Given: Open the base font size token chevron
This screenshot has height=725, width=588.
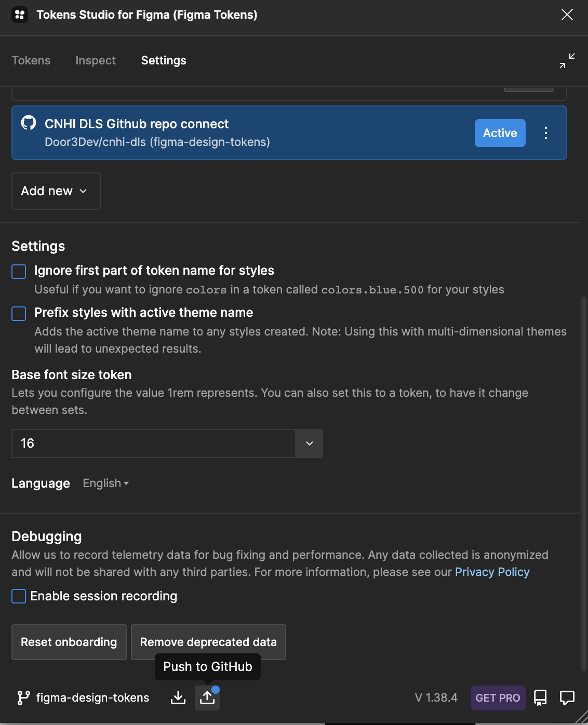Looking at the screenshot, I should coord(310,444).
